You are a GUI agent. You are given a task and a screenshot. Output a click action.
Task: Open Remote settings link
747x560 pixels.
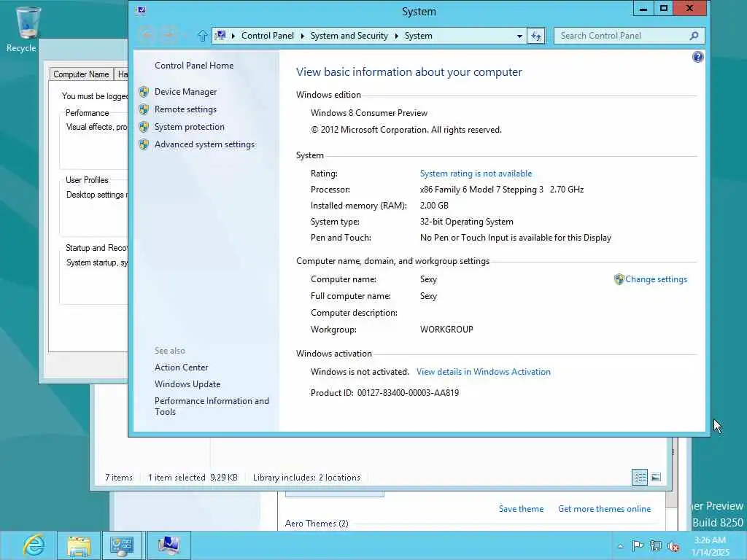(x=185, y=109)
